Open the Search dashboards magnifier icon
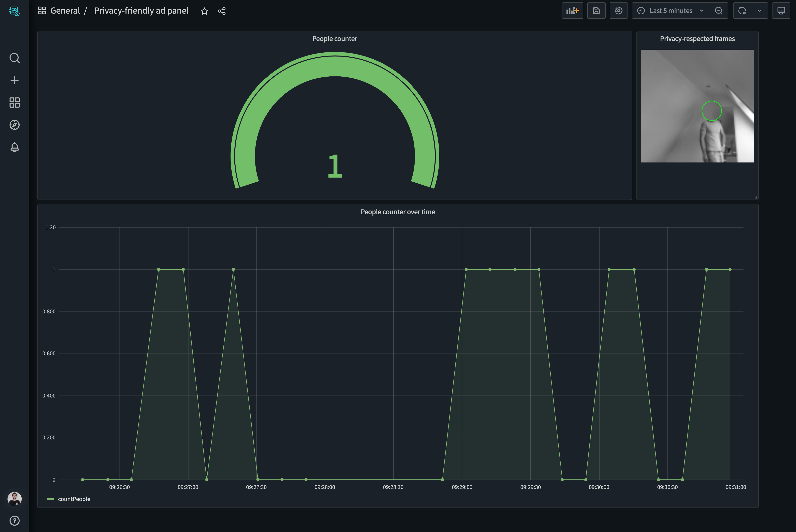Image resolution: width=796 pixels, height=532 pixels. (x=14, y=58)
